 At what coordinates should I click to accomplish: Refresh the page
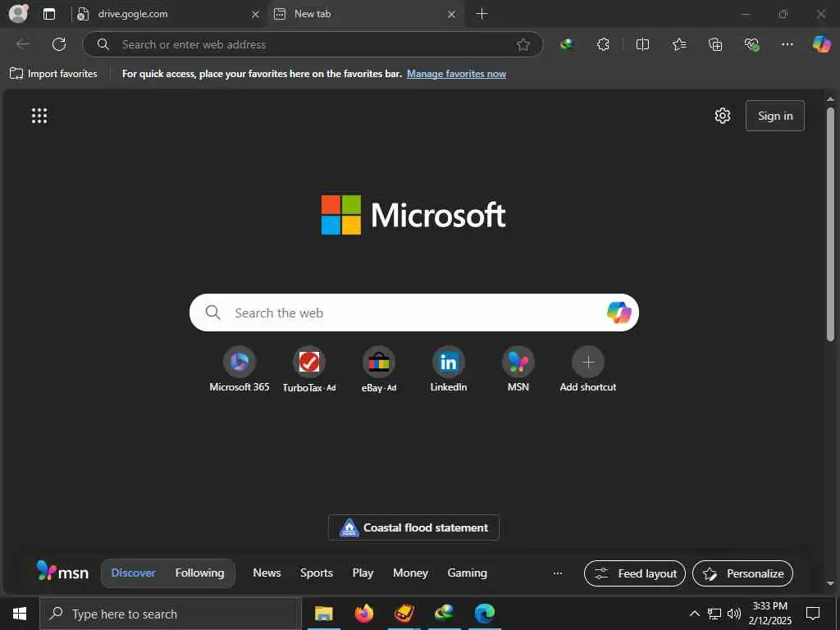coord(59,44)
